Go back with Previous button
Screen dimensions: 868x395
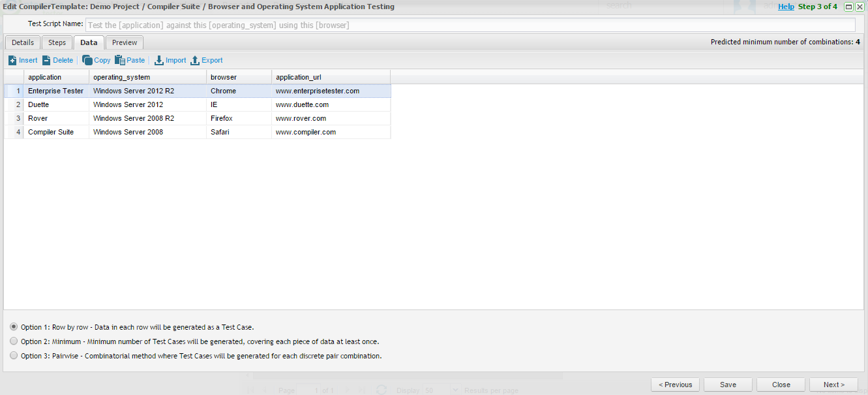[675, 385]
